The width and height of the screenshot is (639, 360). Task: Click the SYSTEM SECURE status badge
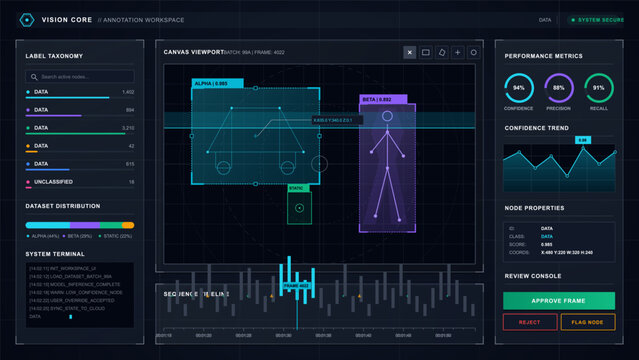596,20
